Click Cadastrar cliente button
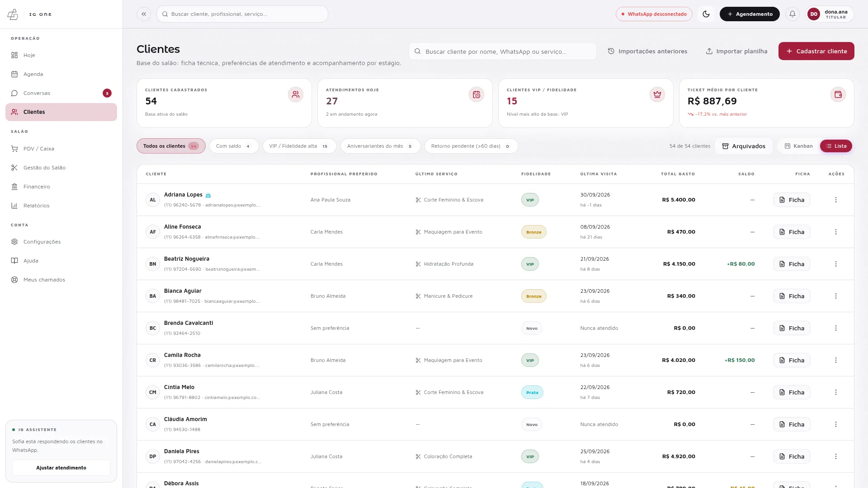Viewport: 868px width, 488px height. [x=816, y=51]
